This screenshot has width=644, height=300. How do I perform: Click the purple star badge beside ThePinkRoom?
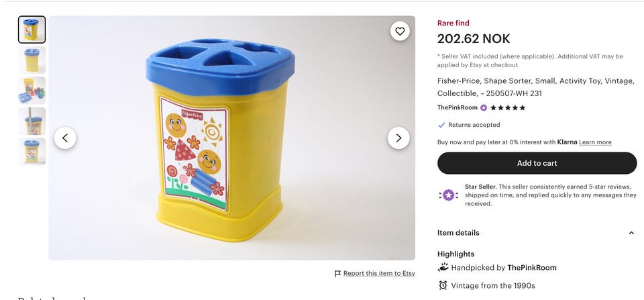pos(484,107)
